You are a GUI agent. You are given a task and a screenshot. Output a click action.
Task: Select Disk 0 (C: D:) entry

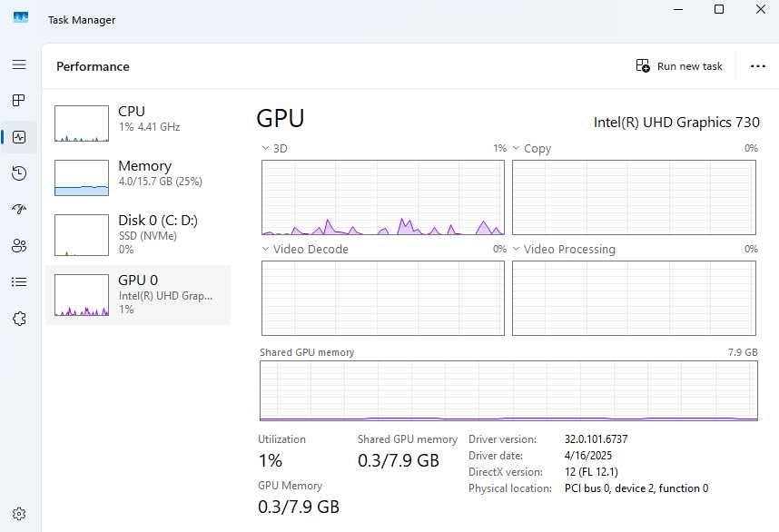pos(138,233)
